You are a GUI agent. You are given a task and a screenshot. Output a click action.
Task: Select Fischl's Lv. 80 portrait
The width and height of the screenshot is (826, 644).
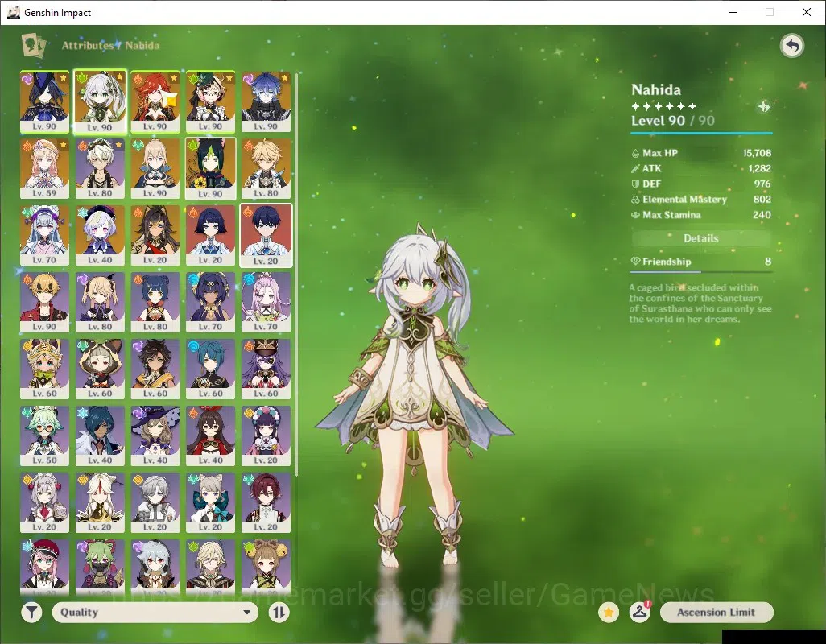(x=100, y=302)
